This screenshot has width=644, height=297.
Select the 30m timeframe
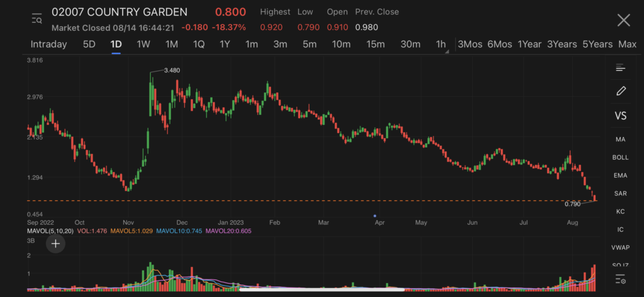point(410,45)
